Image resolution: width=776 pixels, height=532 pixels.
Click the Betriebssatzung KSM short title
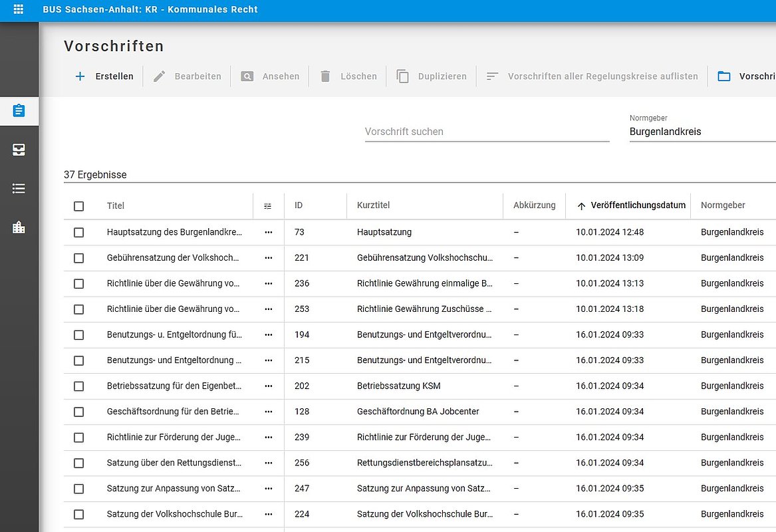[x=398, y=386]
